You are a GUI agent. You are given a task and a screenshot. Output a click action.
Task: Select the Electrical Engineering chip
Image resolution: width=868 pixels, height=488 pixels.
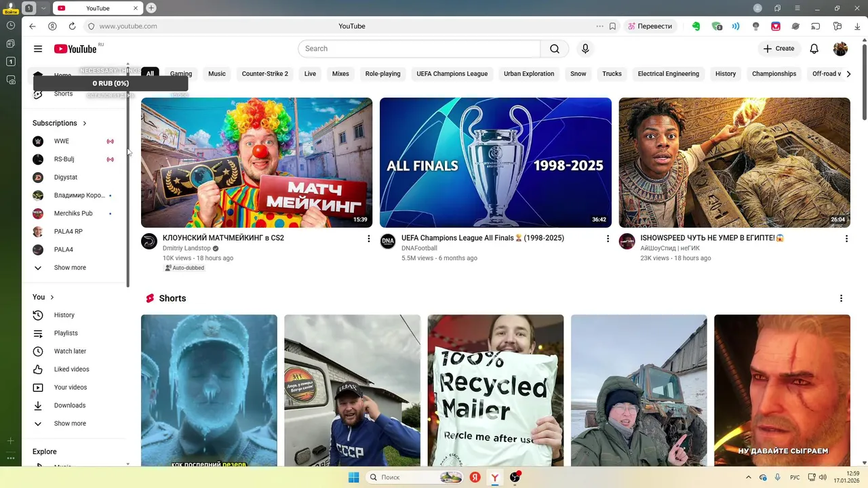click(x=669, y=74)
